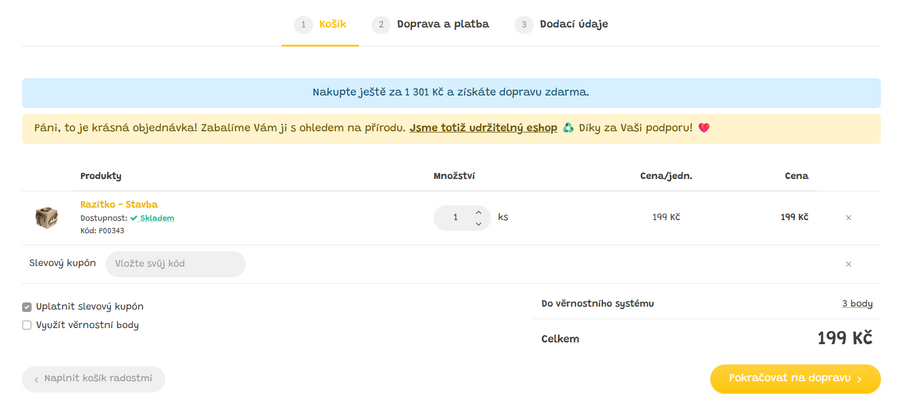
Task: Click the pink heart icon in the banner
Action: 703,128
